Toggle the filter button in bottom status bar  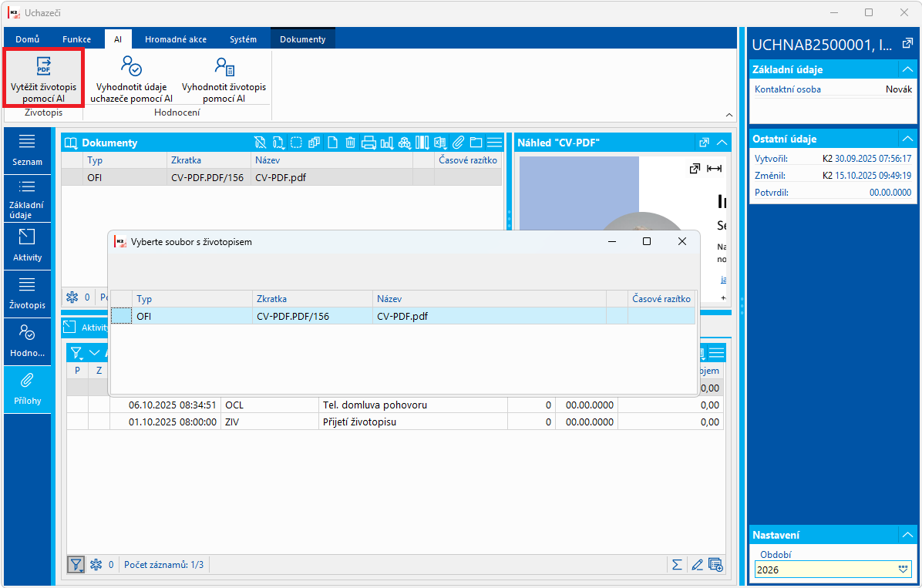[76, 564]
